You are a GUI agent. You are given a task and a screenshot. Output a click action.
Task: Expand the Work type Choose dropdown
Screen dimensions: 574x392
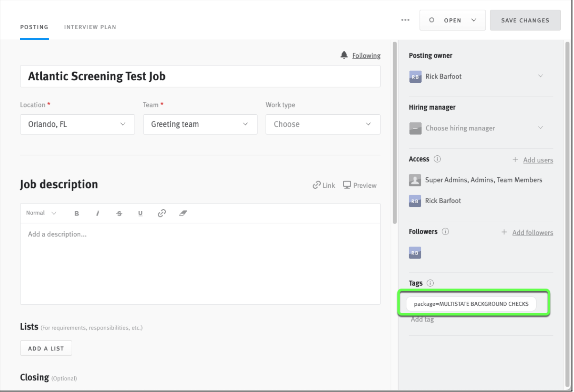point(322,124)
